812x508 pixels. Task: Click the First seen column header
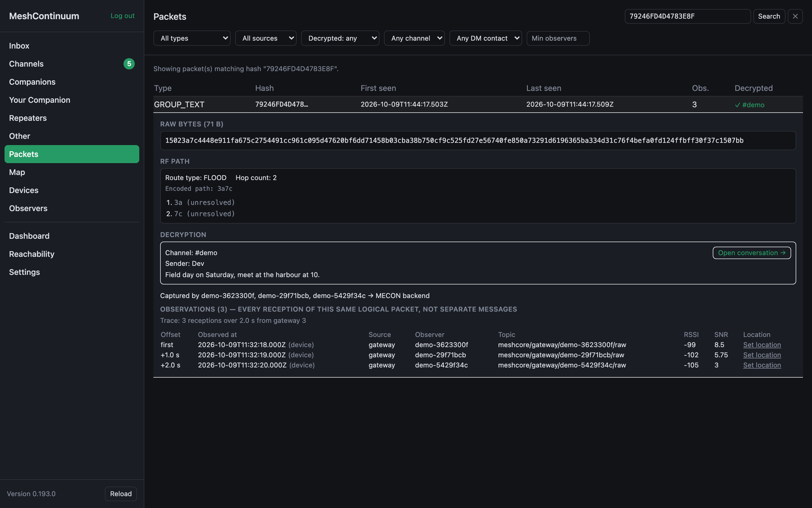[378, 88]
